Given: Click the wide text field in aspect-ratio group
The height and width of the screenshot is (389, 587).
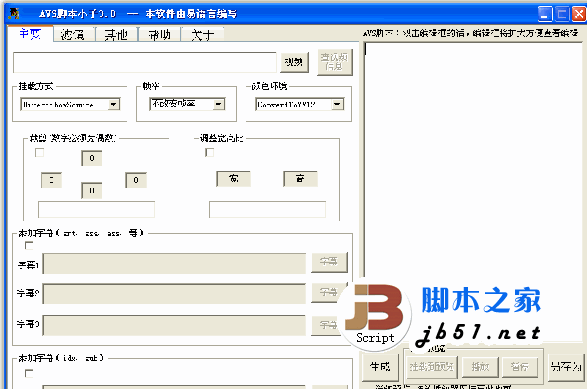Looking at the screenshot, I should tap(267, 210).
